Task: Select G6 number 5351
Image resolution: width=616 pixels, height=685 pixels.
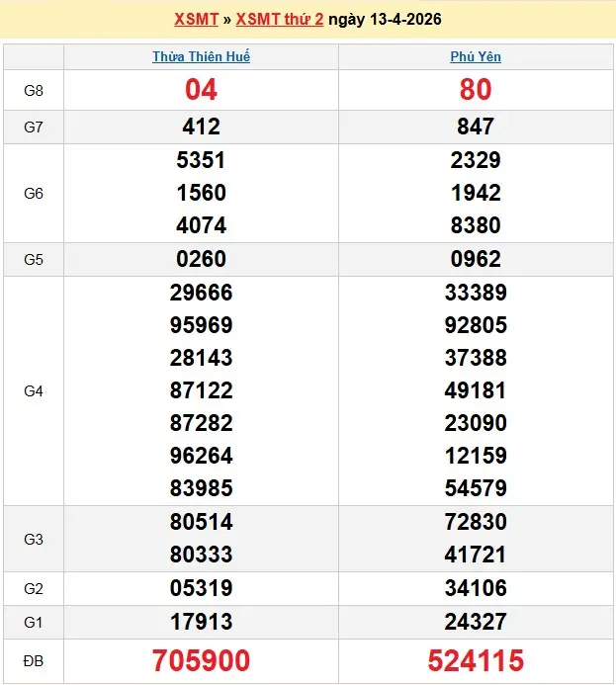Action: pos(201,160)
